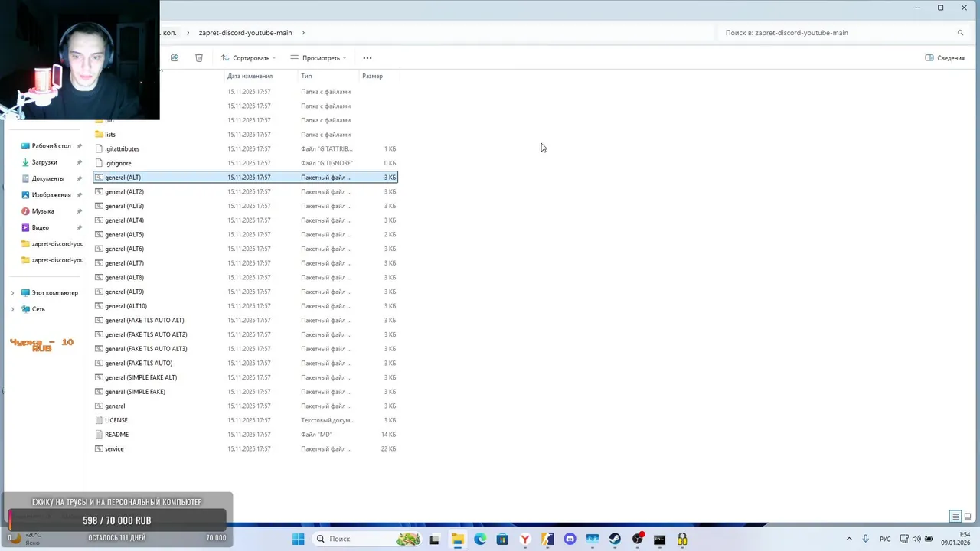The height and width of the screenshot is (551, 980).
Task: Click zapret-discord-youtube-main breadcrumb in address bar
Action: [x=245, y=33]
